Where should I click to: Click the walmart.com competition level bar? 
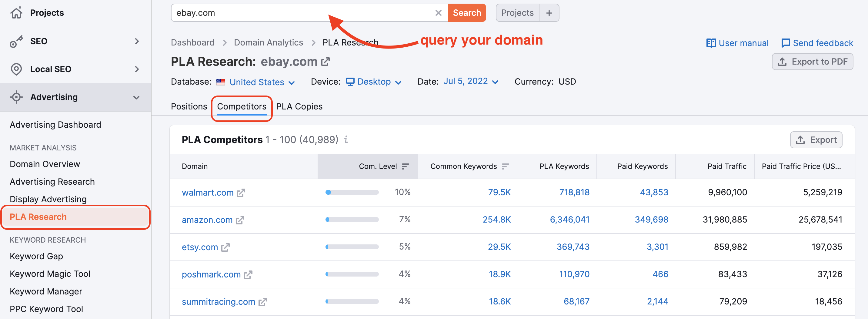point(352,192)
